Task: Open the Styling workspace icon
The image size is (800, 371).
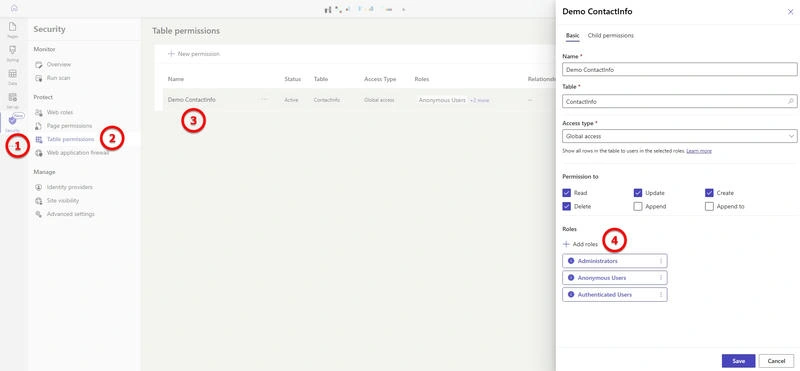Action: pyautogui.click(x=13, y=50)
